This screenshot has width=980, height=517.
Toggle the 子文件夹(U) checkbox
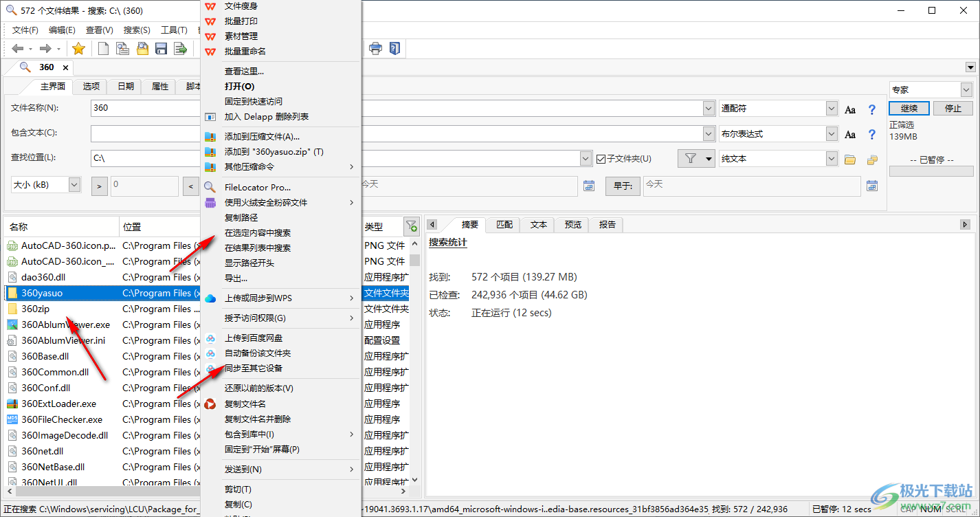click(x=601, y=159)
